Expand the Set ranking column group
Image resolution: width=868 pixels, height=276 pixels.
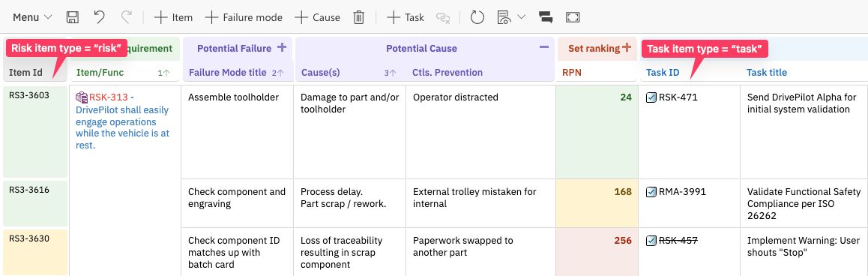[x=626, y=48]
